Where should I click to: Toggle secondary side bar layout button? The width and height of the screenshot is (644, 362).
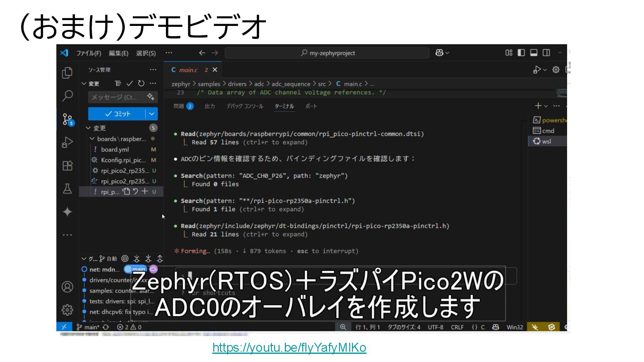coord(546,53)
